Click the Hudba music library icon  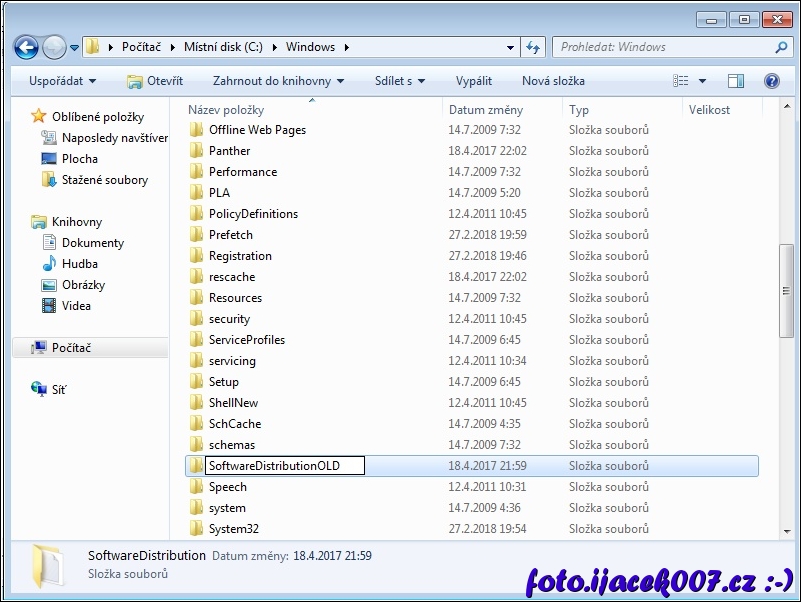point(49,264)
